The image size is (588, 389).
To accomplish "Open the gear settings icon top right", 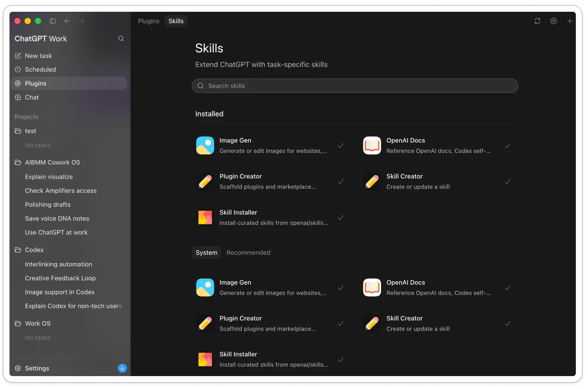I will [x=553, y=21].
